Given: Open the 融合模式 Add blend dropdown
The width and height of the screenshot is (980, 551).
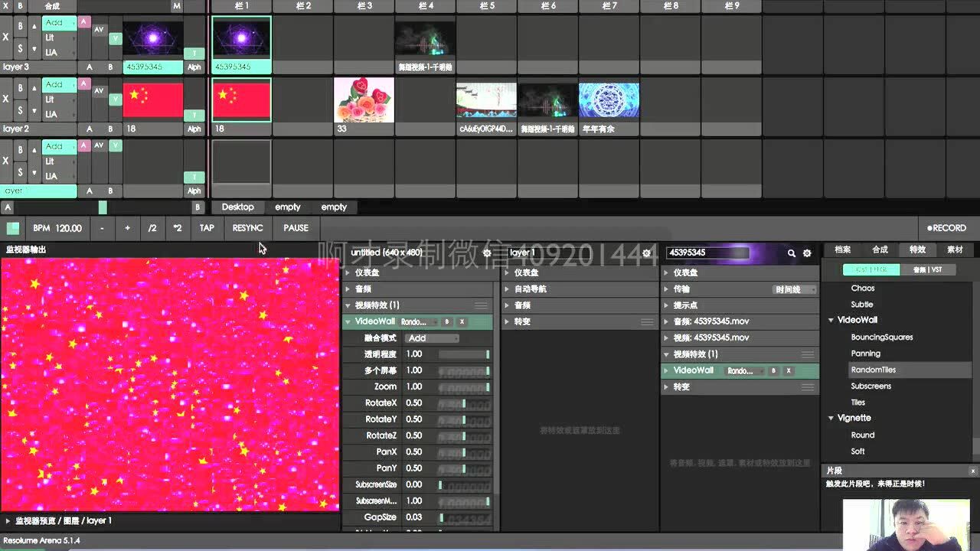Looking at the screenshot, I should click(433, 338).
